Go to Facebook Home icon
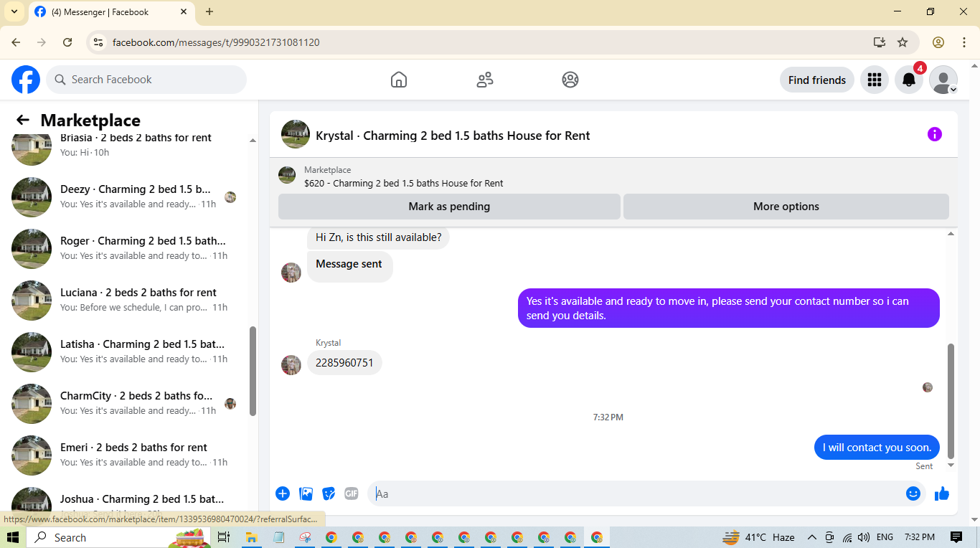The image size is (980, 548). 399,80
